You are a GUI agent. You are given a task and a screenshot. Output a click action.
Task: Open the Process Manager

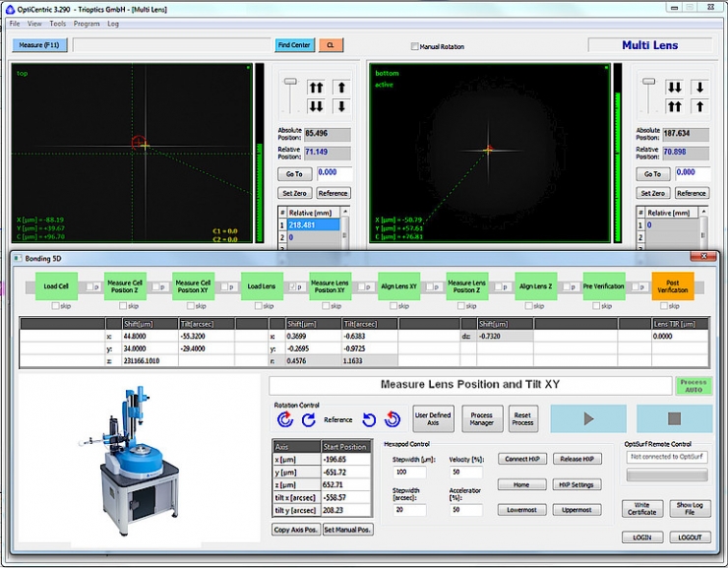(482, 419)
